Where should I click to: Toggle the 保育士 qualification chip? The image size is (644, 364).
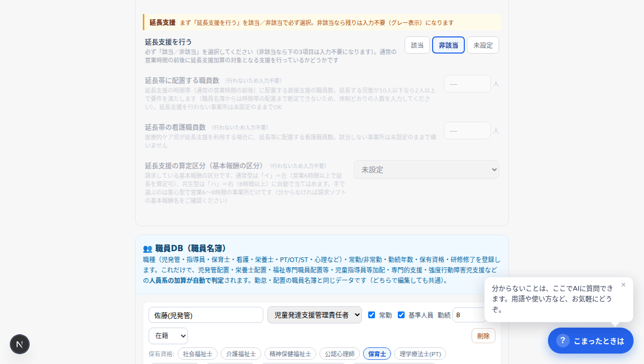click(377, 354)
